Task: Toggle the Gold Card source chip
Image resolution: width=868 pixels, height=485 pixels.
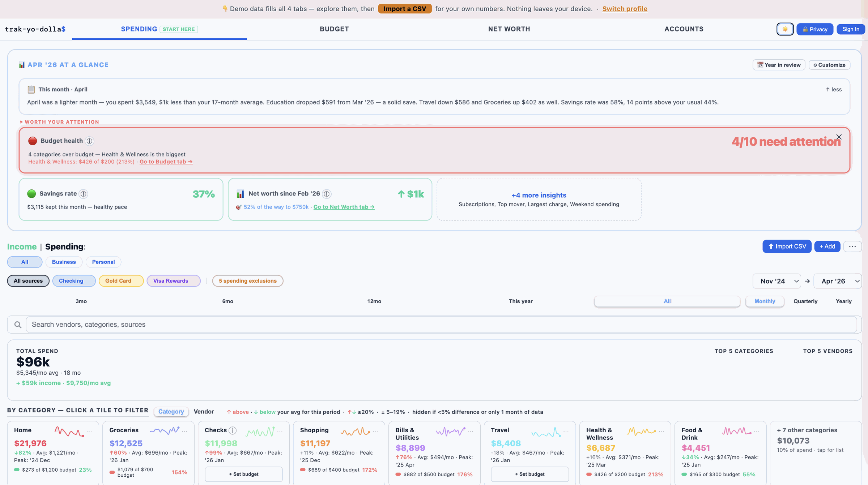Action: tap(121, 281)
